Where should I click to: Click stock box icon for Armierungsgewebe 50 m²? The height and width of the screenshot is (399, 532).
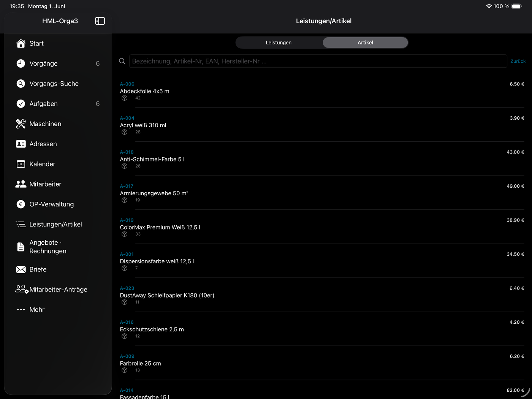(x=125, y=200)
